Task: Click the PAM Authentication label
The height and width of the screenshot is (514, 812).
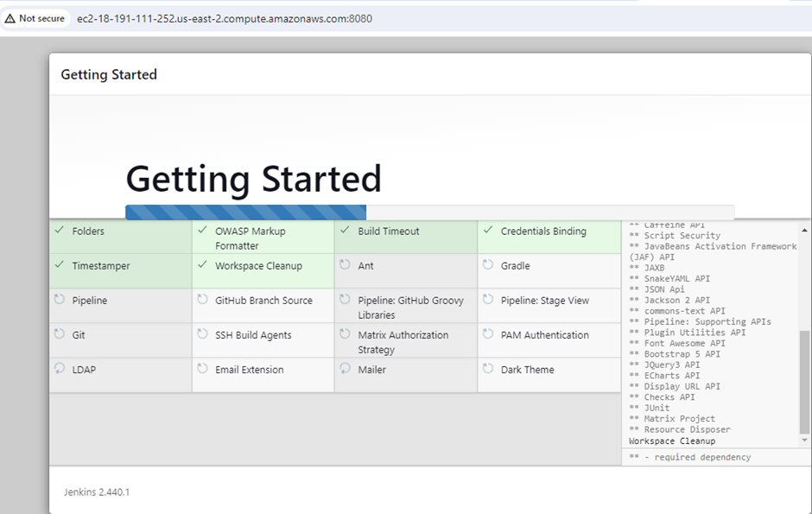Action: point(545,335)
